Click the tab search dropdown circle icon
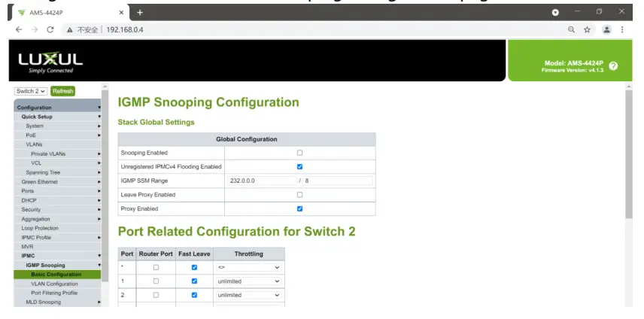The image size is (644, 319). point(555,12)
